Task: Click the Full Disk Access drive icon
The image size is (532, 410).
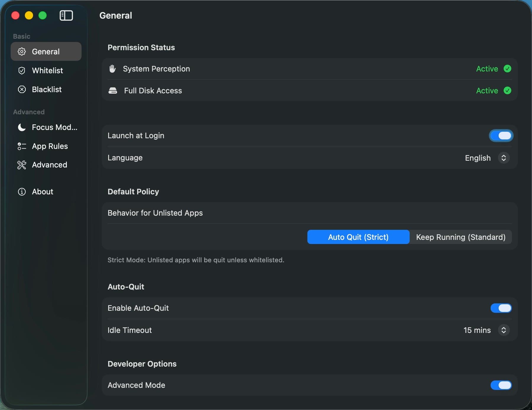Action: click(113, 91)
